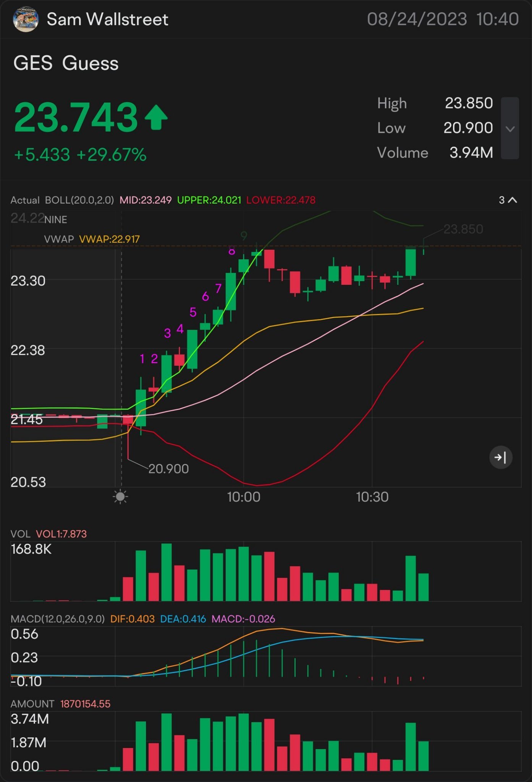This screenshot has width=532, height=782.
Task: Jump to latest candle arrow button
Action: (x=501, y=457)
